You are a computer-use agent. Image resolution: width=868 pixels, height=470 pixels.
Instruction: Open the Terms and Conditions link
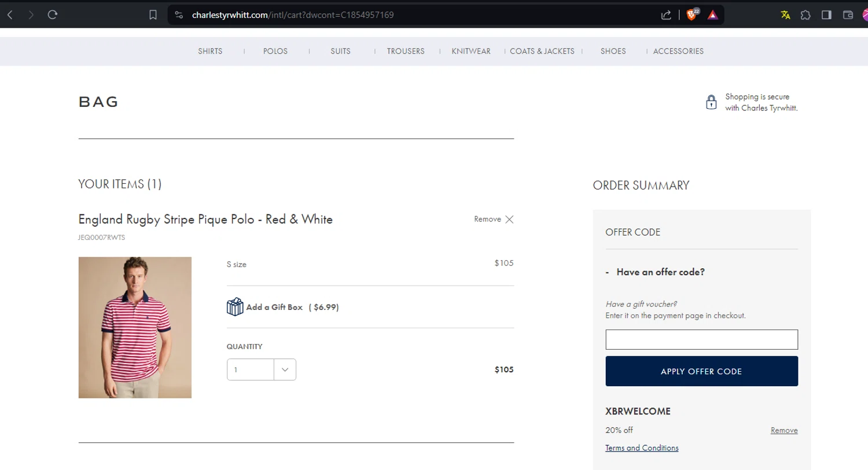pos(642,448)
